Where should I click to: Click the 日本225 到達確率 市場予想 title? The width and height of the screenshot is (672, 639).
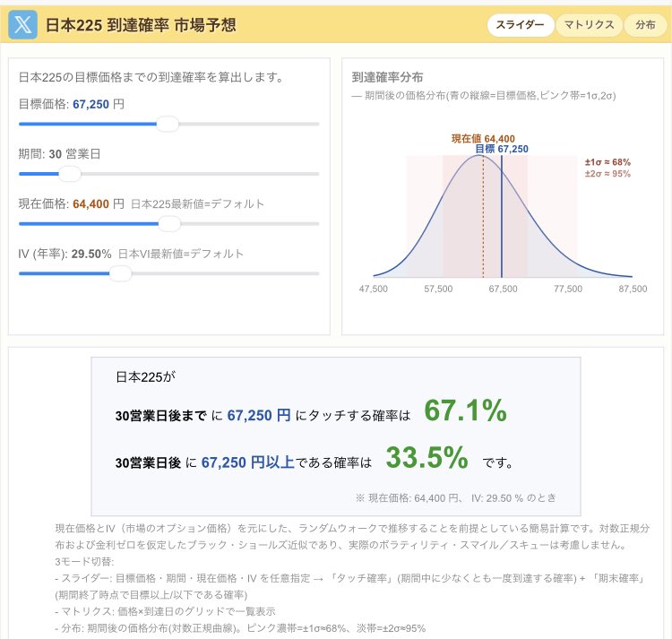141,25
